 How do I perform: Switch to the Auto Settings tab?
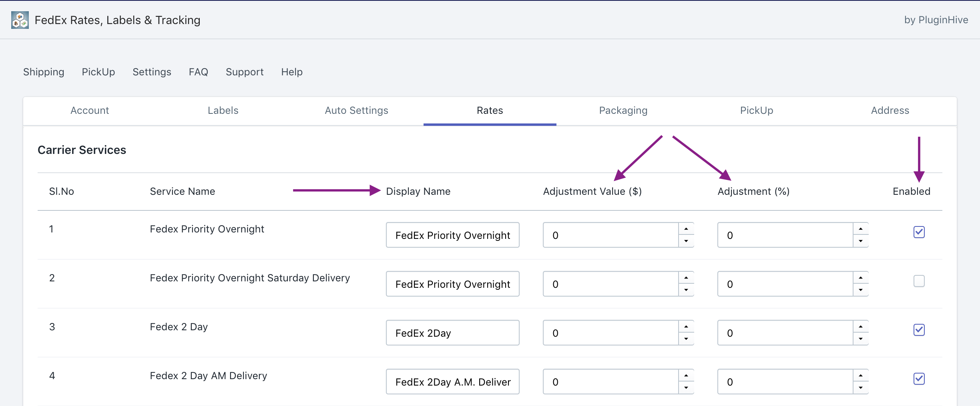pyautogui.click(x=357, y=111)
